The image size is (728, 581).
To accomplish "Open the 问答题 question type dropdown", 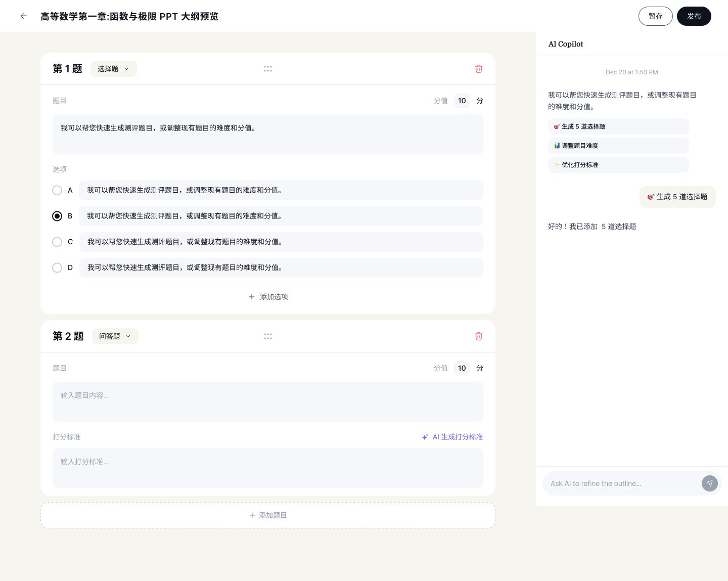I will pos(115,336).
